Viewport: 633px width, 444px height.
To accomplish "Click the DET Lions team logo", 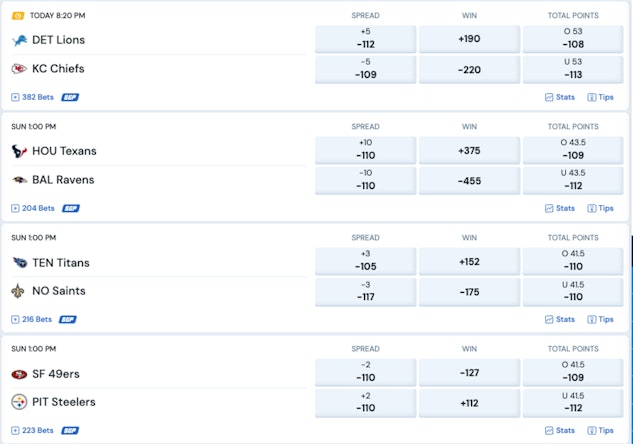I will 18,40.
